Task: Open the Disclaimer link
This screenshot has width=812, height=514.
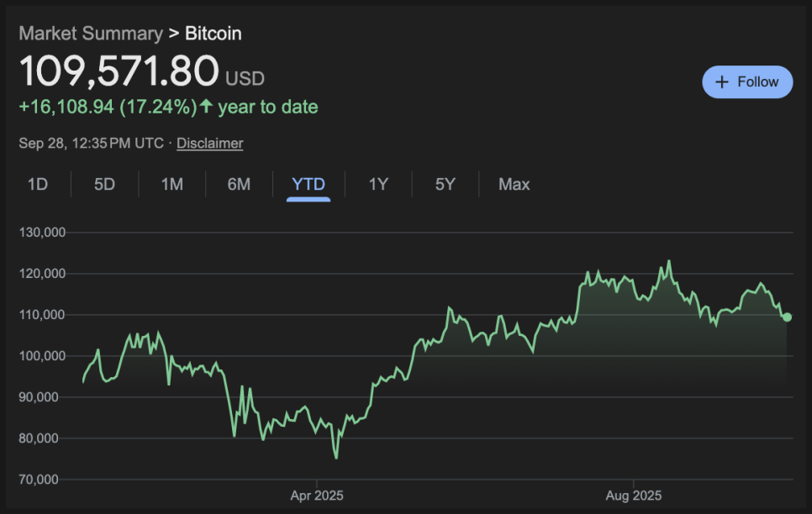Action: coord(210,144)
